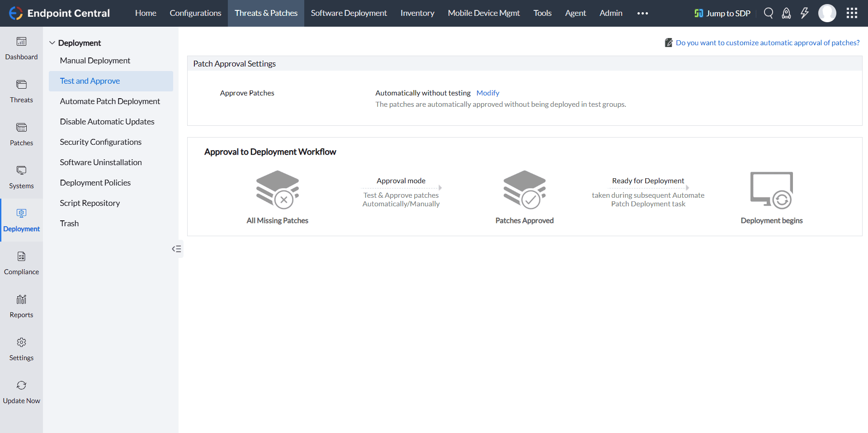The image size is (868, 433).
Task: Click the Approval to Deployment Workflow heading
Action: click(270, 152)
